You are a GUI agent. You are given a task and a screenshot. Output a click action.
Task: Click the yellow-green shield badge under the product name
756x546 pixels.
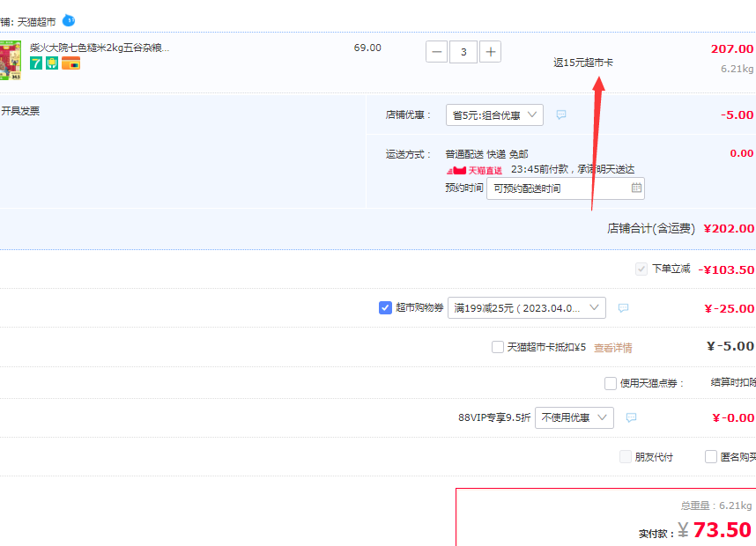pyautogui.click(x=52, y=63)
